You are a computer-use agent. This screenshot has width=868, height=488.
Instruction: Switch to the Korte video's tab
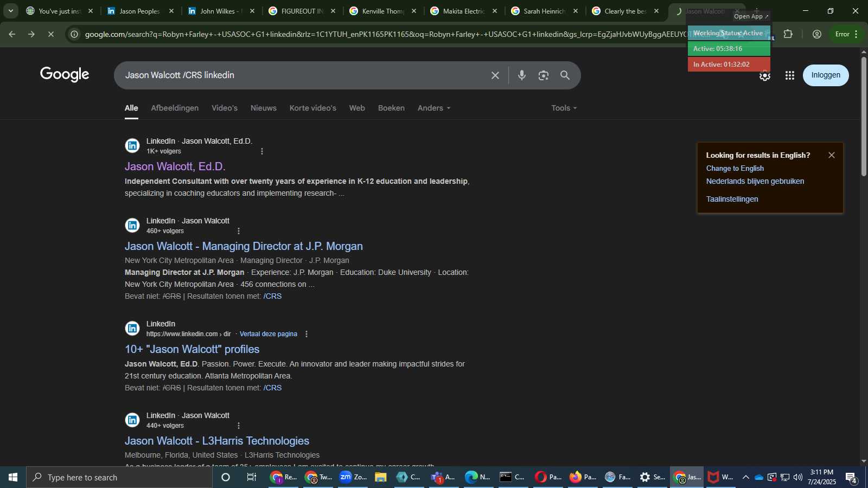tap(313, 108)
